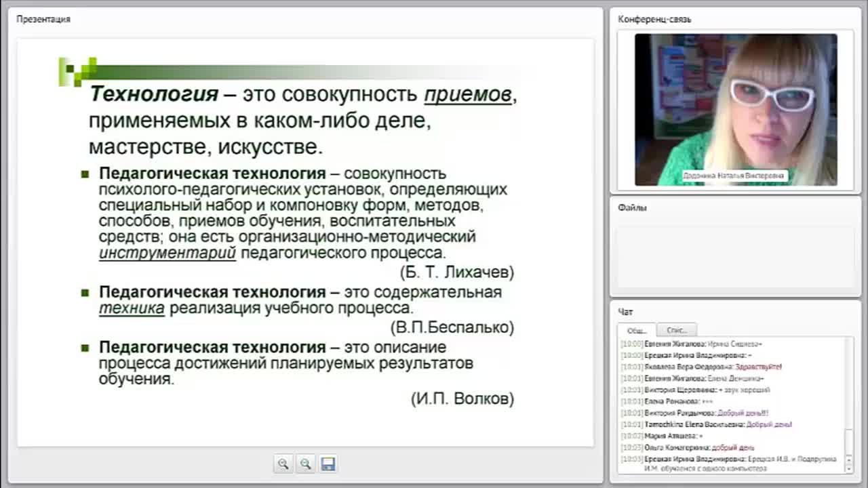Click the chat scrollbar thumb
Viewport: 868px width, 488px height.
coord(849,443)
